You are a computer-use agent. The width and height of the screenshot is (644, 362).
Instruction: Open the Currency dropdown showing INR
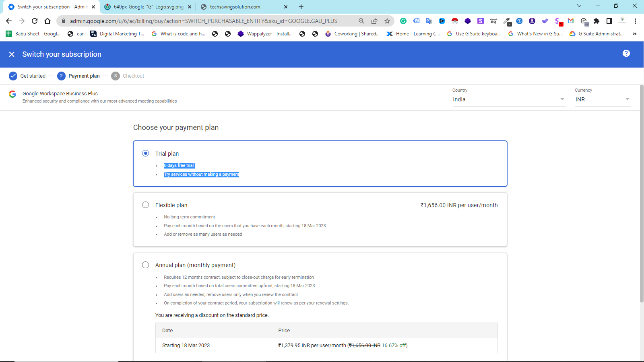tap(603, 99)
